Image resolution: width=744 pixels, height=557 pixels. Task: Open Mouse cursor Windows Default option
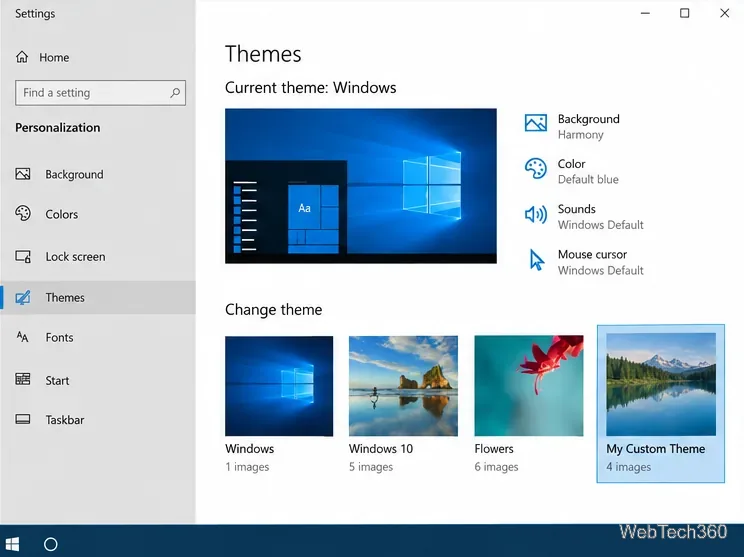point(584,262)
